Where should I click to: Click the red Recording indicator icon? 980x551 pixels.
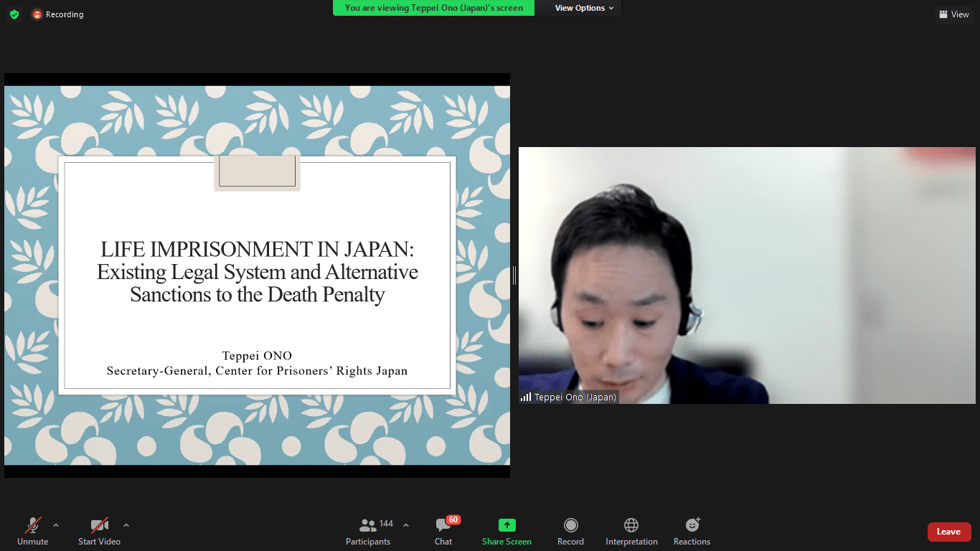pyautogui.click(x=37, y=14)
